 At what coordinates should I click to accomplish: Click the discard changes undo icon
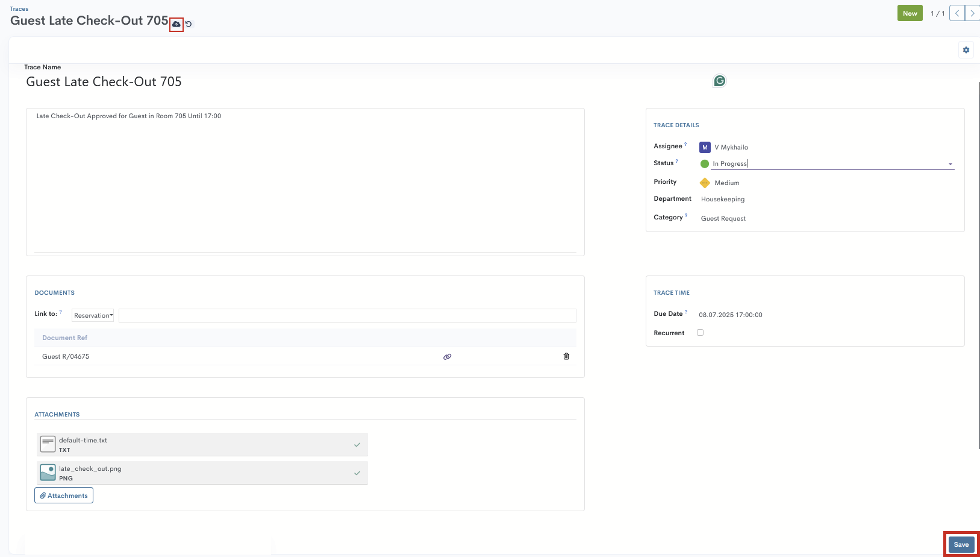(189, 24)
